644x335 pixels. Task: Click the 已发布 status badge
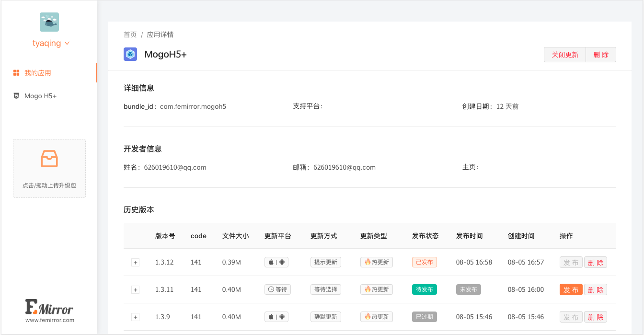[425, 262]
